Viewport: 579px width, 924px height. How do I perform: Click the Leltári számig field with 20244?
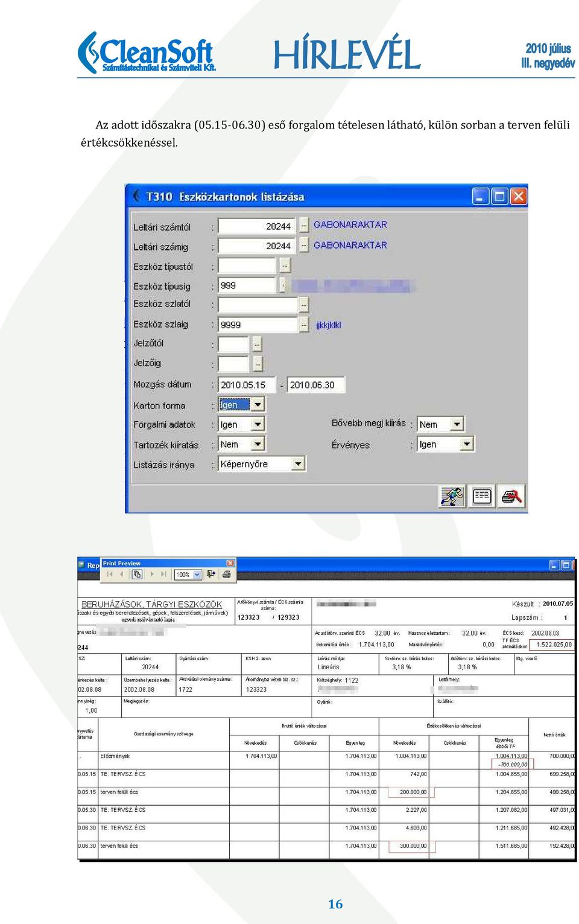(257, 246)
